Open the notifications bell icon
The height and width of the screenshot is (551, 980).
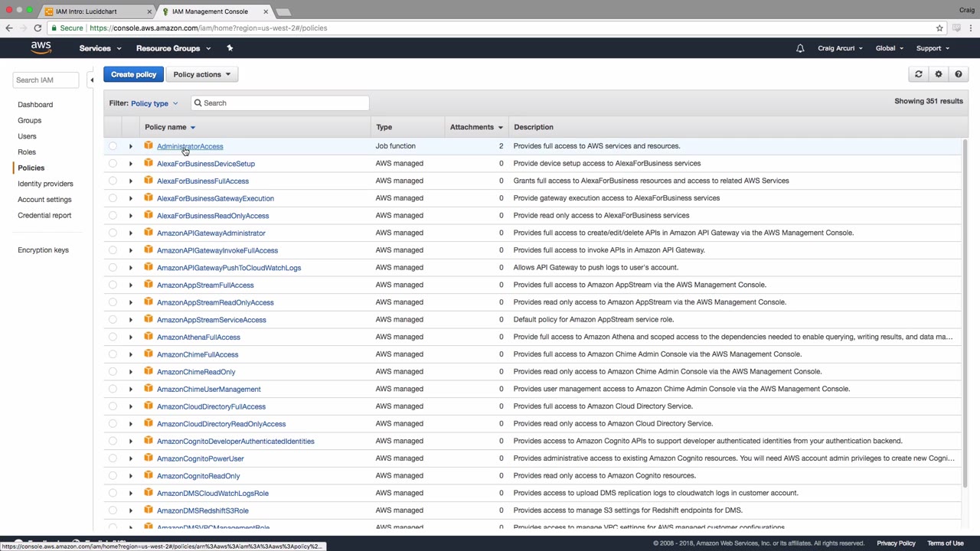(x=800, y=48)
